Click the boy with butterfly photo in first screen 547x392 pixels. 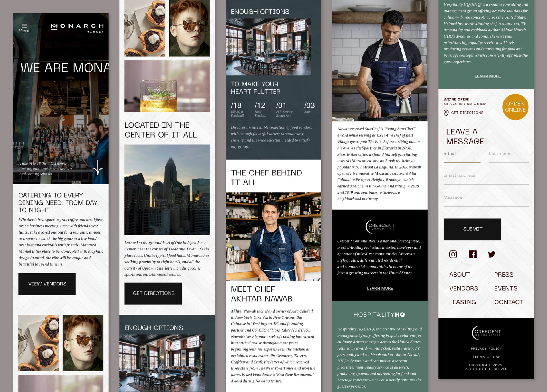tap(83, 343)
